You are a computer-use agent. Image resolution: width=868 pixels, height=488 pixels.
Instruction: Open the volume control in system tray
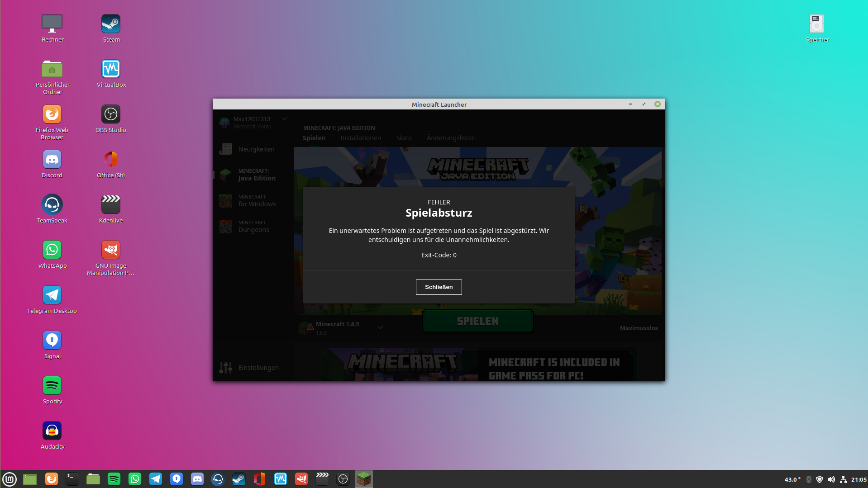coord(831,479)
